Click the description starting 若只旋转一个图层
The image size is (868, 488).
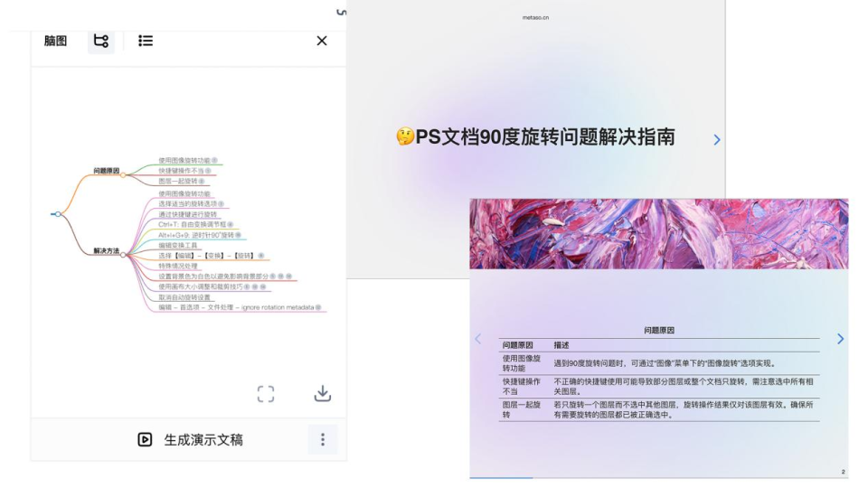point(684,409)
